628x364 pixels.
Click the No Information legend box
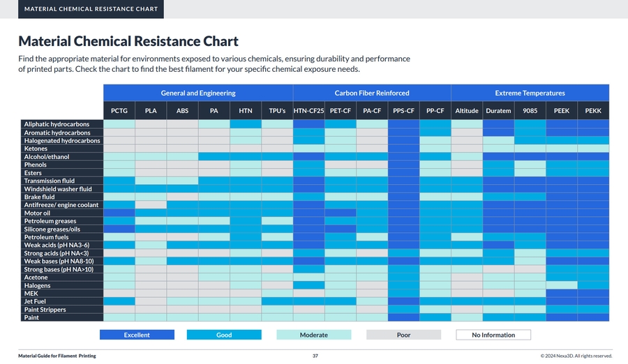click(x=493, y=335)
